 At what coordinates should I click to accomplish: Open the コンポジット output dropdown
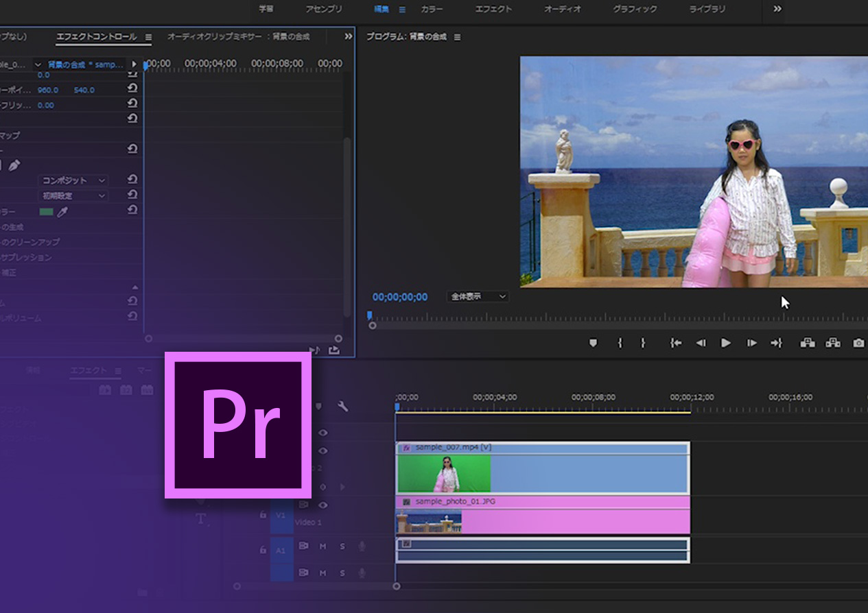(x=74, y=180)
